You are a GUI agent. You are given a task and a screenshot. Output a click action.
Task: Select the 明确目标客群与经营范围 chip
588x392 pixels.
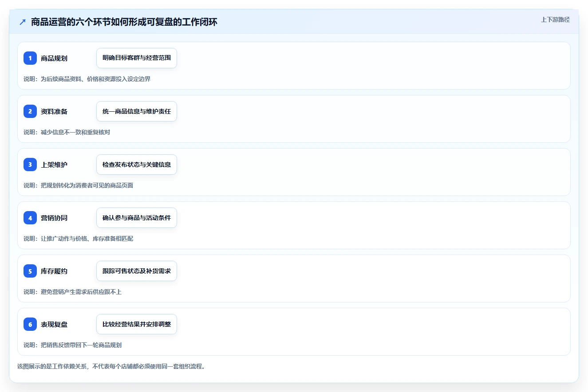click(x=137, y=58)
